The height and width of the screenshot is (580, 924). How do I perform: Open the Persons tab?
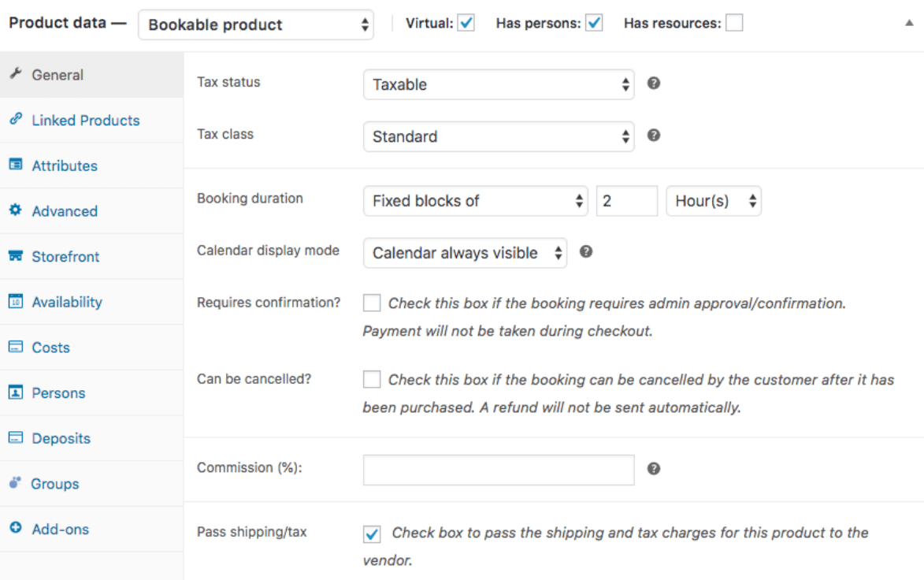coord(58,393)
